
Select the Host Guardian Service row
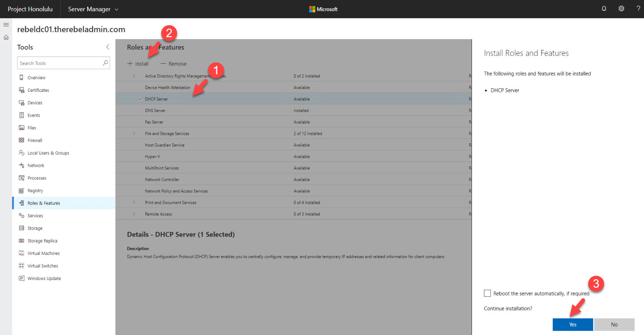pyautogui.click(x=293, y=145)
